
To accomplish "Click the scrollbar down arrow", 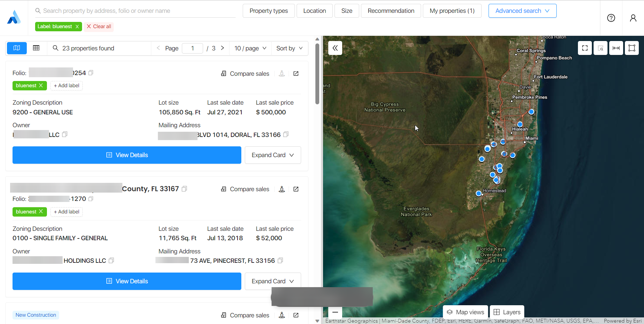I will [x=317, y=321].
